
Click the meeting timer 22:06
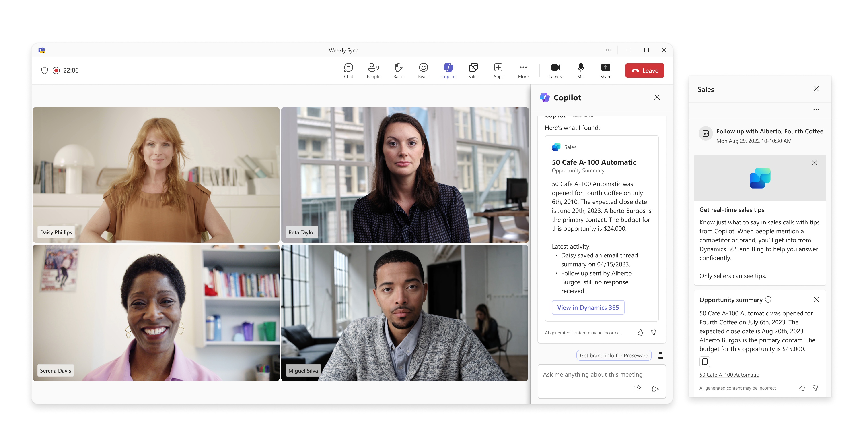[x=71, y=70]
